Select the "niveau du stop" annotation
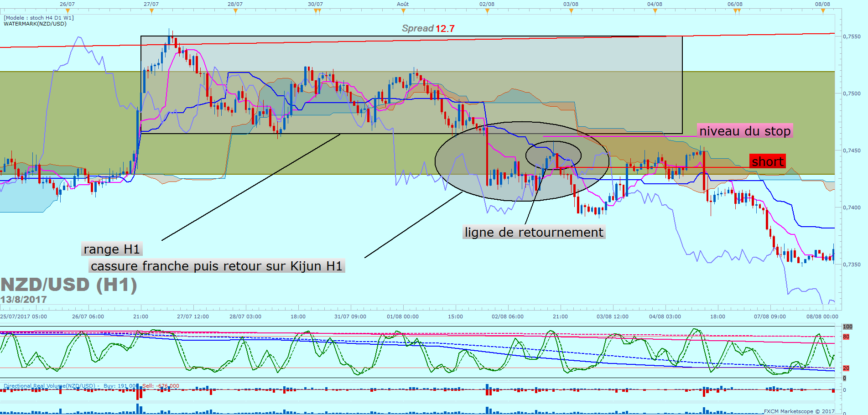 click(x=744, y=131)
